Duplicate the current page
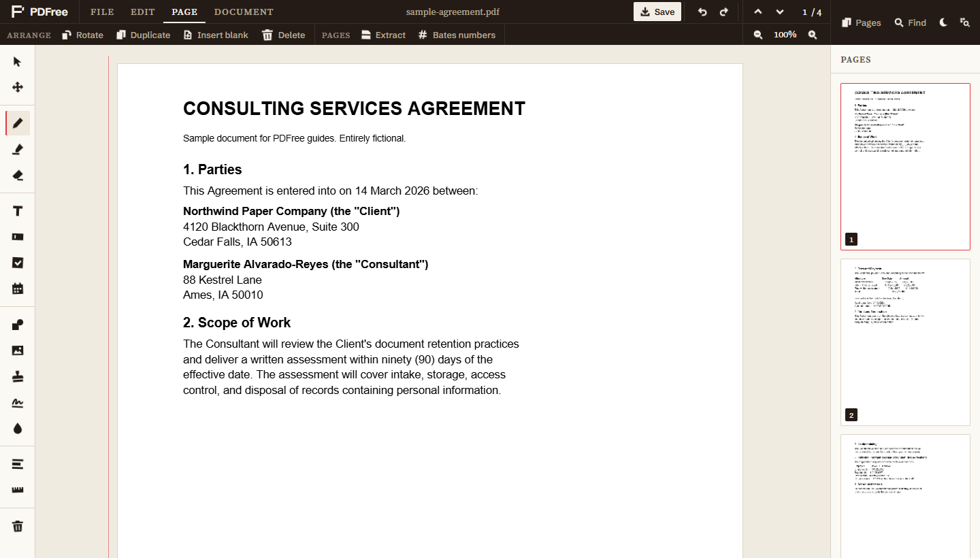This screenshot has width=980, height=558. pos(143,35)
